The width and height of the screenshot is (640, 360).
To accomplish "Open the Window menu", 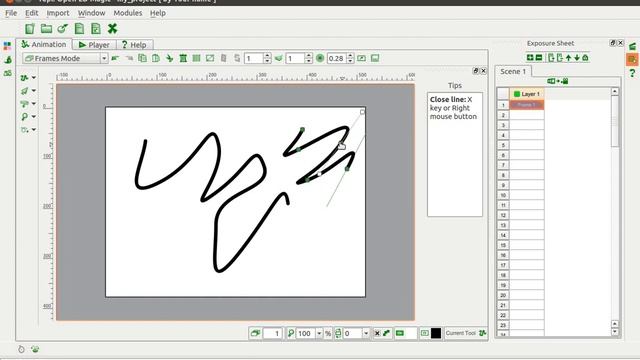I will [x=91, y=13].
